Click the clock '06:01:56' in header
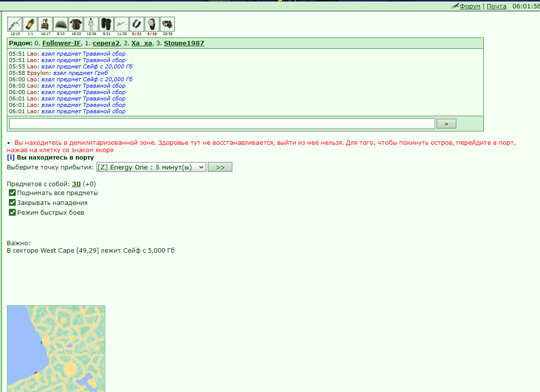Image resolution: width=540 pixels, height=392 pixels. [526, 6]
